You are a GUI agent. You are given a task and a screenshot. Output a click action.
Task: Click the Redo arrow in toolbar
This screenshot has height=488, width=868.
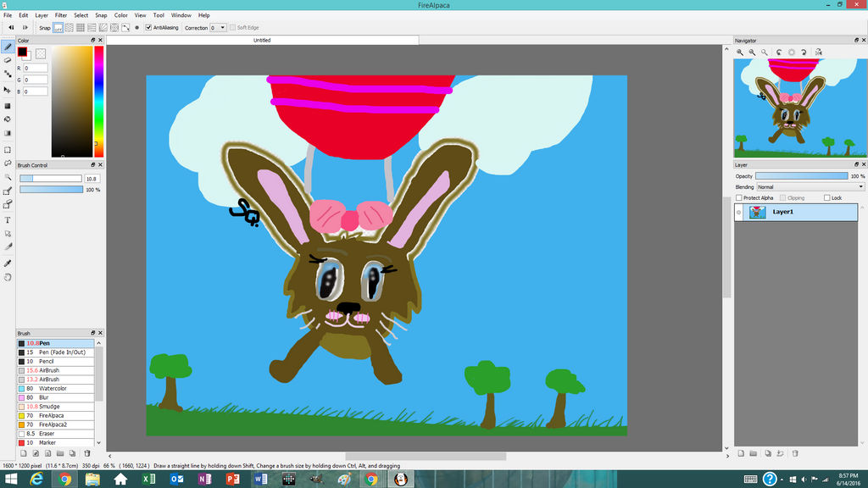pos(25,27)
